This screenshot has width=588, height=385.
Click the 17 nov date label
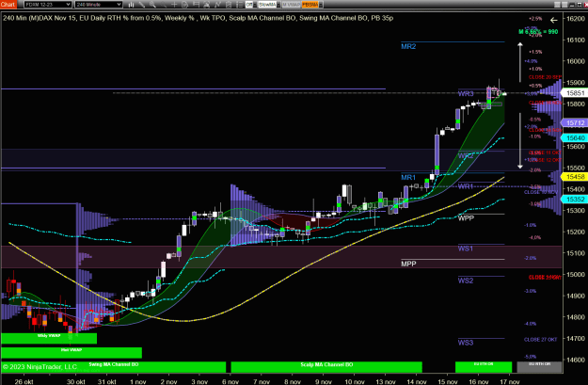click(x=510, y=381)
